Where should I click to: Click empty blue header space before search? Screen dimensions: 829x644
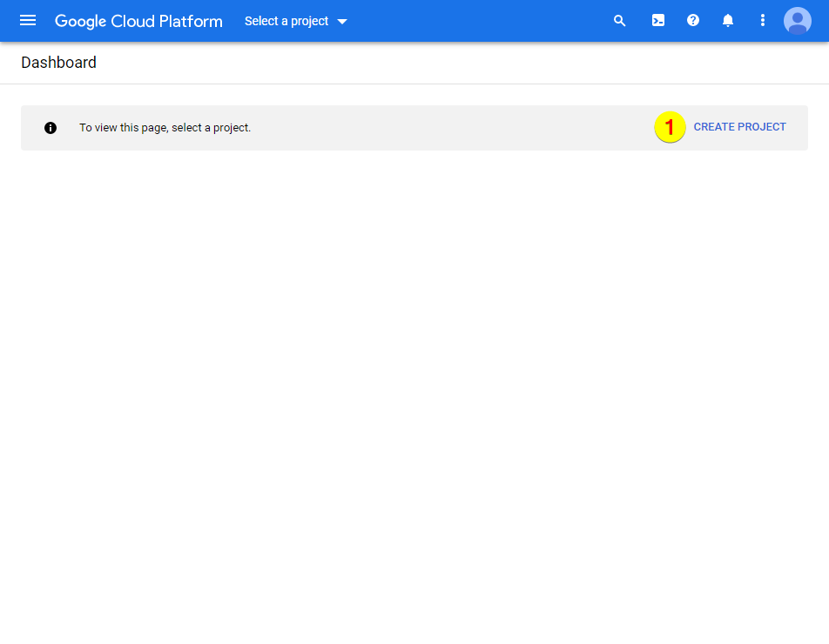479,21
